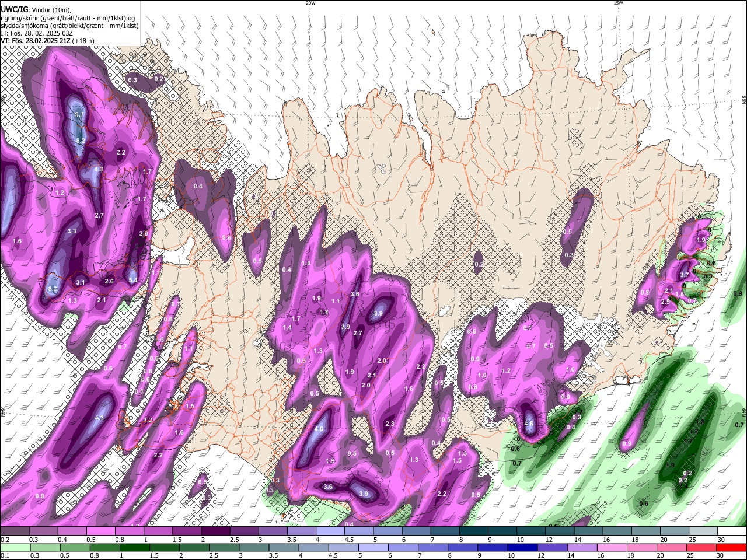Click the white swatch labeled 30 in top legend row
The image size is (747, 560).
click(732, 531)
